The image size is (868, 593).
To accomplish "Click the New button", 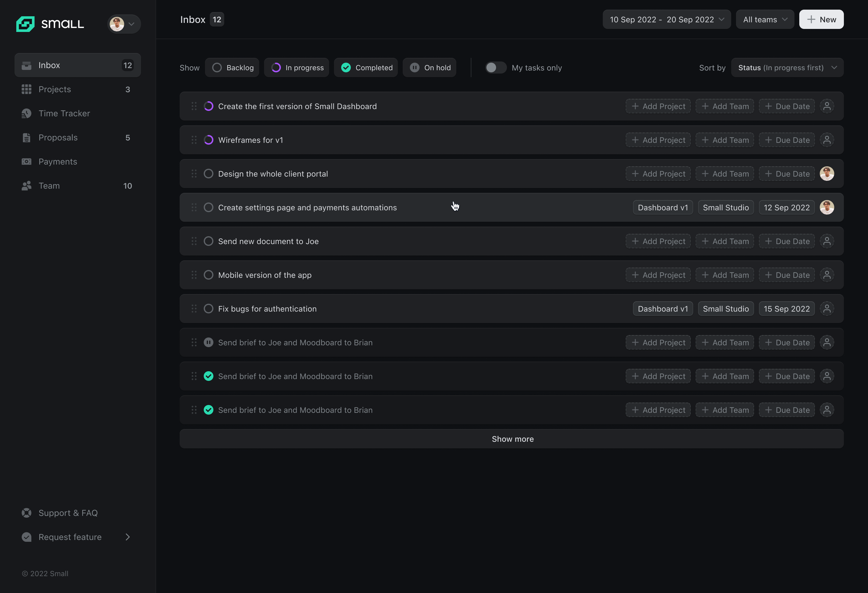I will pyautogui.click(x=821, y=19).
